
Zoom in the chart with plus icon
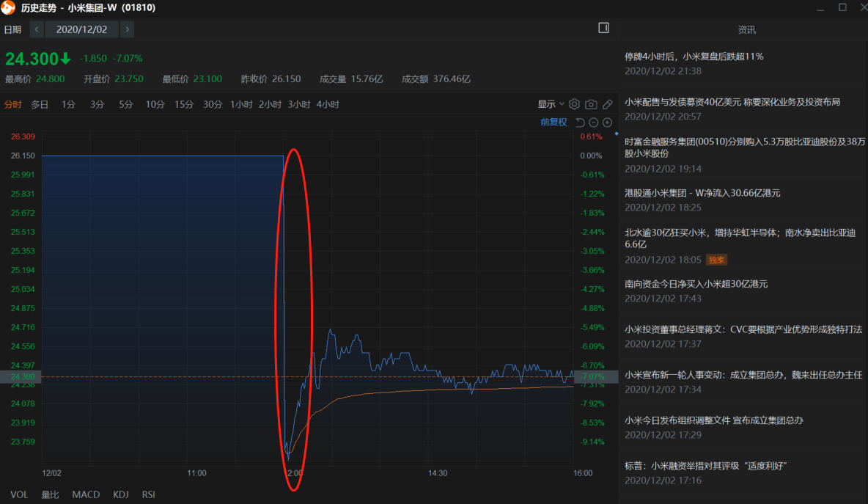607,123
